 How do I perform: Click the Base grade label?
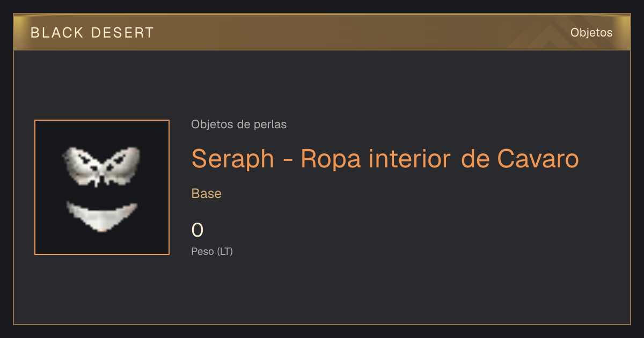(x=207, y=194)
